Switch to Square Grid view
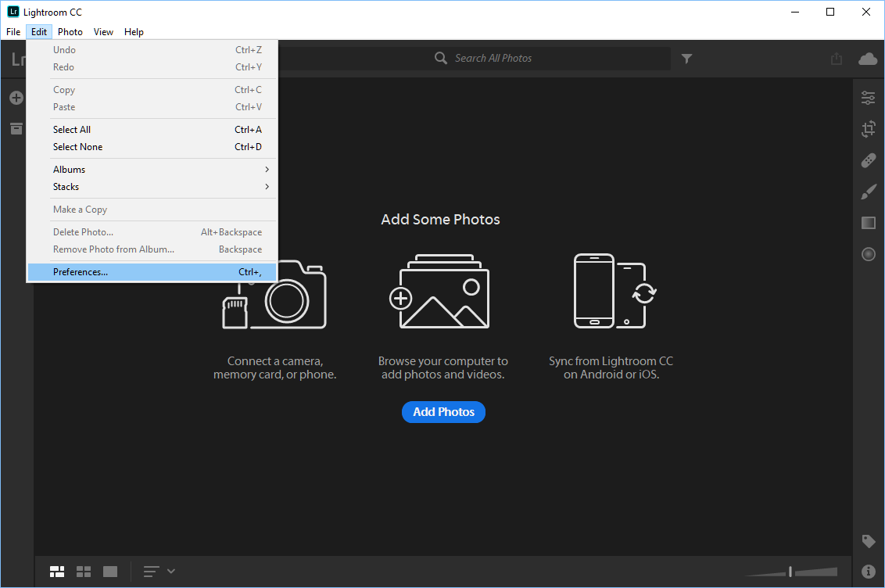Screen dimensions: 885x588 [x=84, y=572]
